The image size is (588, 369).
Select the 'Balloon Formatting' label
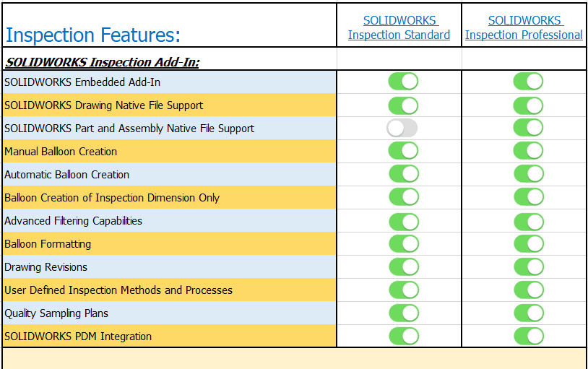pos(48,244)
